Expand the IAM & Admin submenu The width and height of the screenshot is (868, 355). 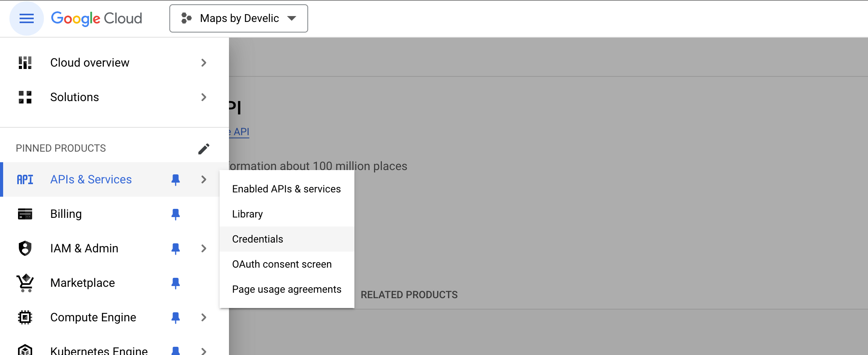click(203, 248)
